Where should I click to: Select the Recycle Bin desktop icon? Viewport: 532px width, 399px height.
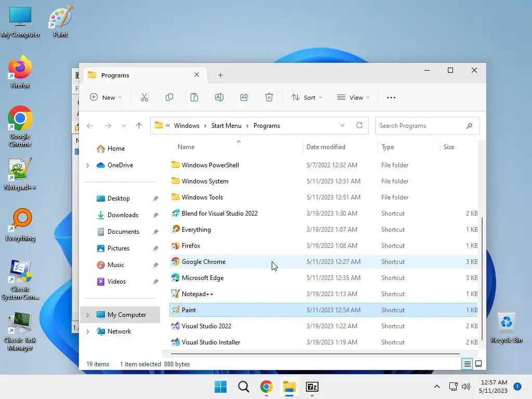[x=506, y=328]
